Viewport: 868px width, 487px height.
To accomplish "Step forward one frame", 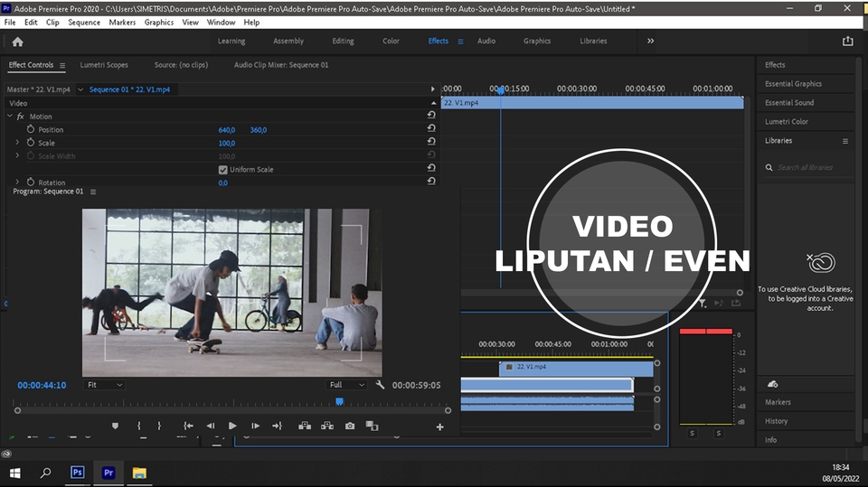I will (x=255, y=426).
